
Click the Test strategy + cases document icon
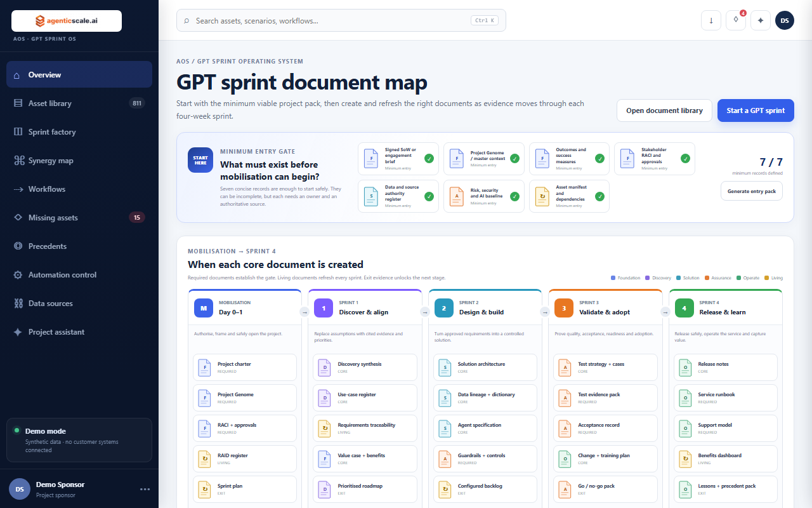click(565, 367)
